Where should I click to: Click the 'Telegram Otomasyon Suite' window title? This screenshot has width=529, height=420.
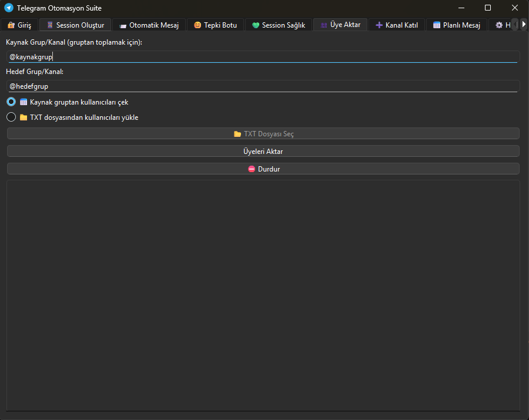59,8
